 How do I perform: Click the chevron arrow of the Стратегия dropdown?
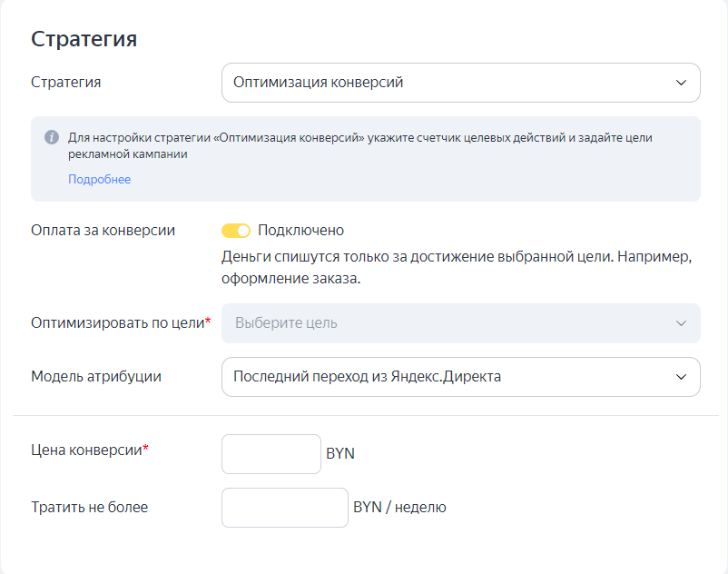coord(681,83)
